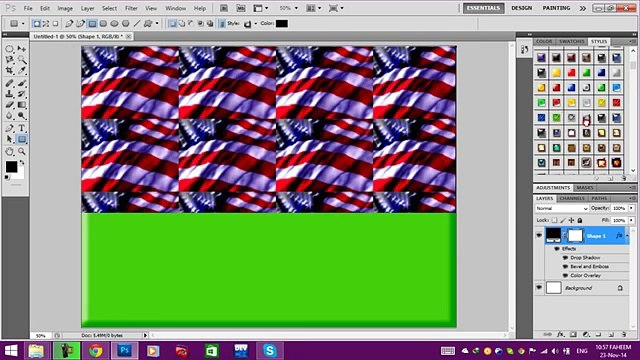Reset default foreground and background colors

(x=7, y=178)
